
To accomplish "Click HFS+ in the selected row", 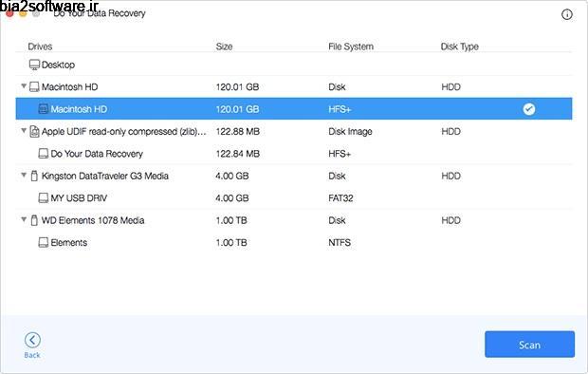I will (340, 109).
